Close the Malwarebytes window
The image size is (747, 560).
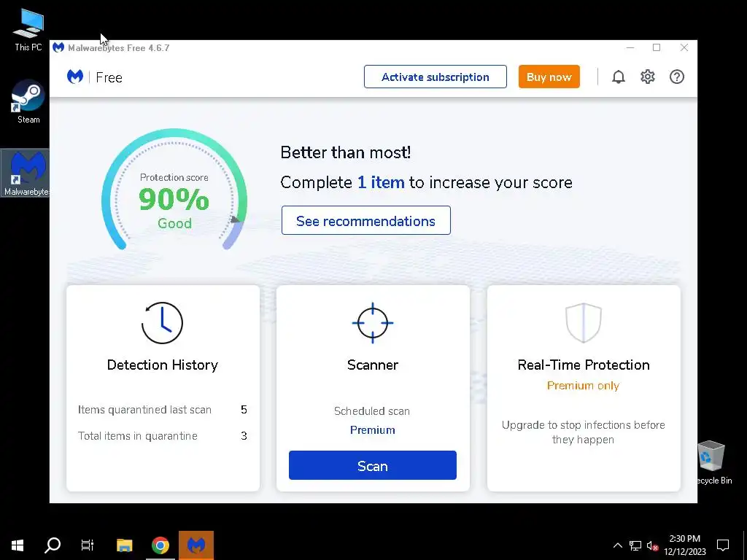coord(684,47)
